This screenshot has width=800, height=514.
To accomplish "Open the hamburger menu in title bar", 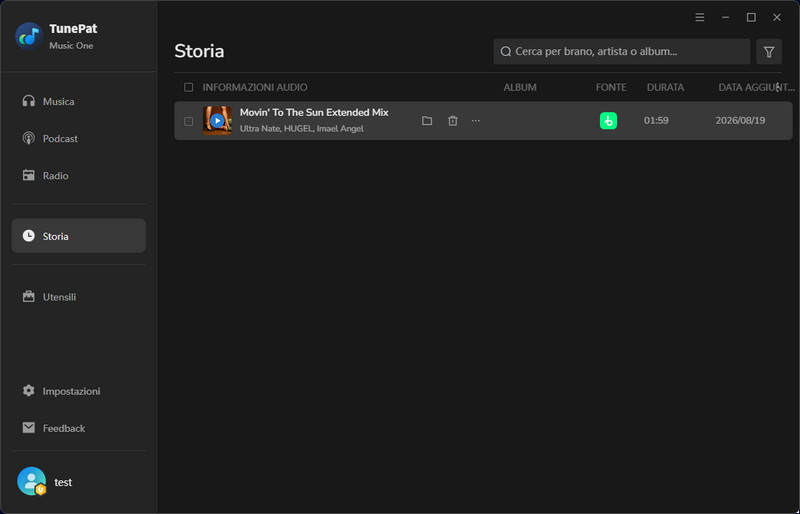I will pyautogui.click(x=700, y=17).
